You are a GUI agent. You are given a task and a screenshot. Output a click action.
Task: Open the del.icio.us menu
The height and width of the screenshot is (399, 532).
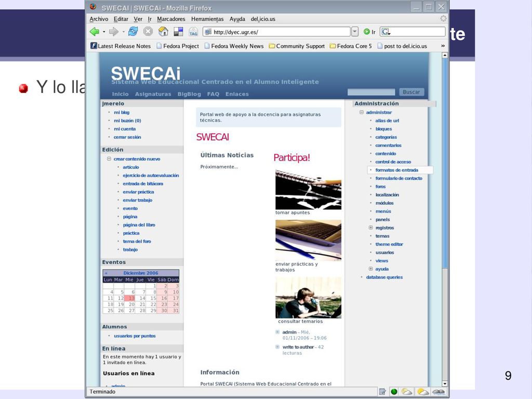(x=263, y=19)
